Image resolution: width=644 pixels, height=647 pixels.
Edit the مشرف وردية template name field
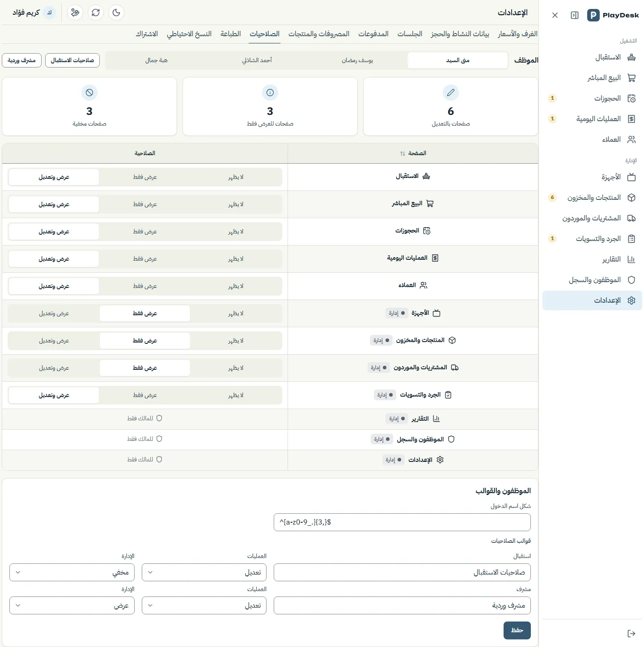coord(402,605)
